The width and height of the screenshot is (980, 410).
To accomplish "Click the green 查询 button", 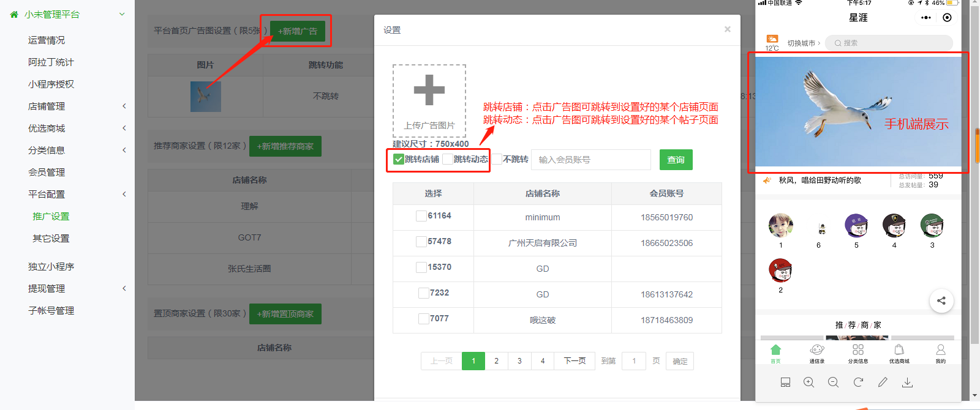I will (x=676, y=160).
